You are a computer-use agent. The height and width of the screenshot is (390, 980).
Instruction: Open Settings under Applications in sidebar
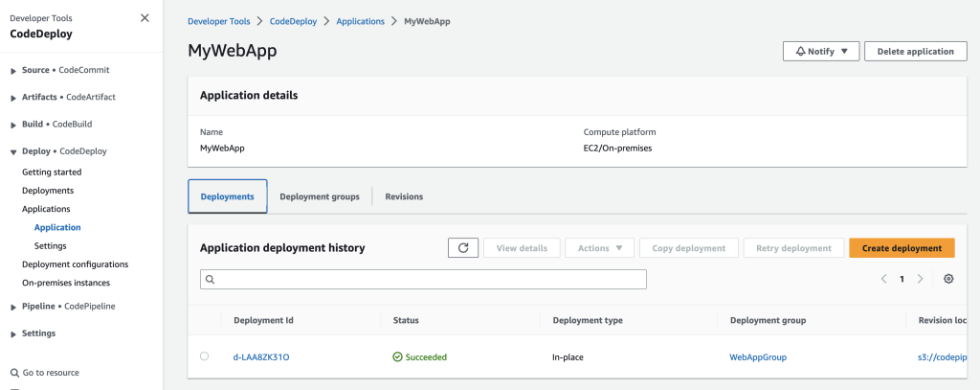(51, 246)
